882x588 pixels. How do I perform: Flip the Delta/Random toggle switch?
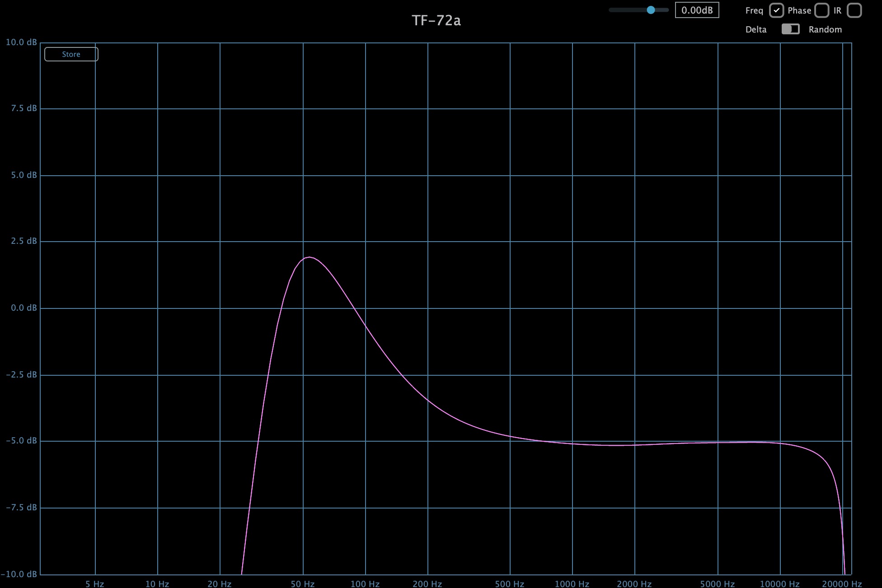coord(790,29)
